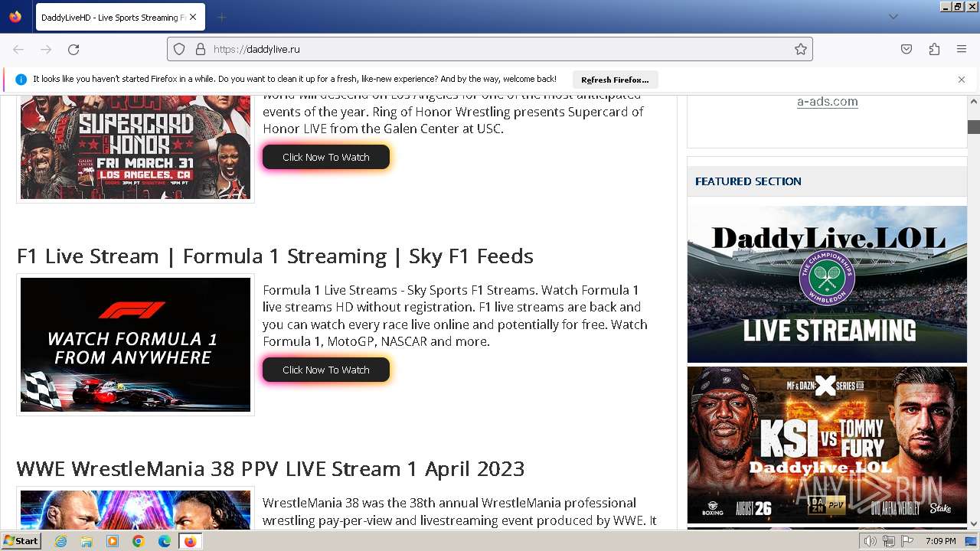Viewport: 980px width, 551px height.
Task: Reload the page with the refresh icon
Action: (x=73, y=49)
